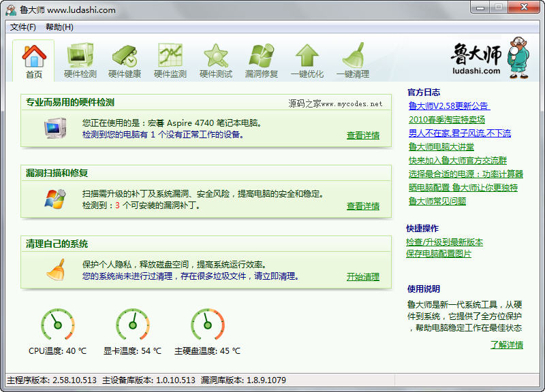This screenshot has width=545, height=392.
Task: Click text 您的系统尚未进行过清理 warning line
Action: click(191, 276)
